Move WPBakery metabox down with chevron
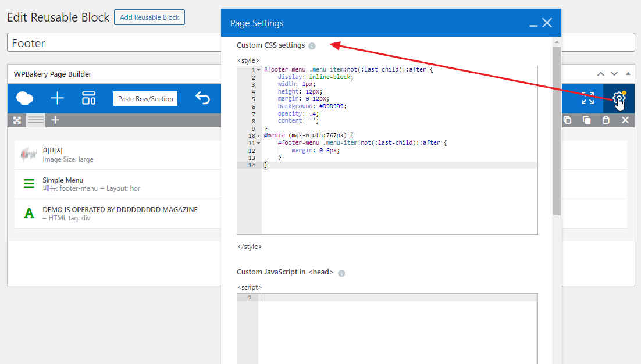 pyautogui.click(x=614, y=74)
